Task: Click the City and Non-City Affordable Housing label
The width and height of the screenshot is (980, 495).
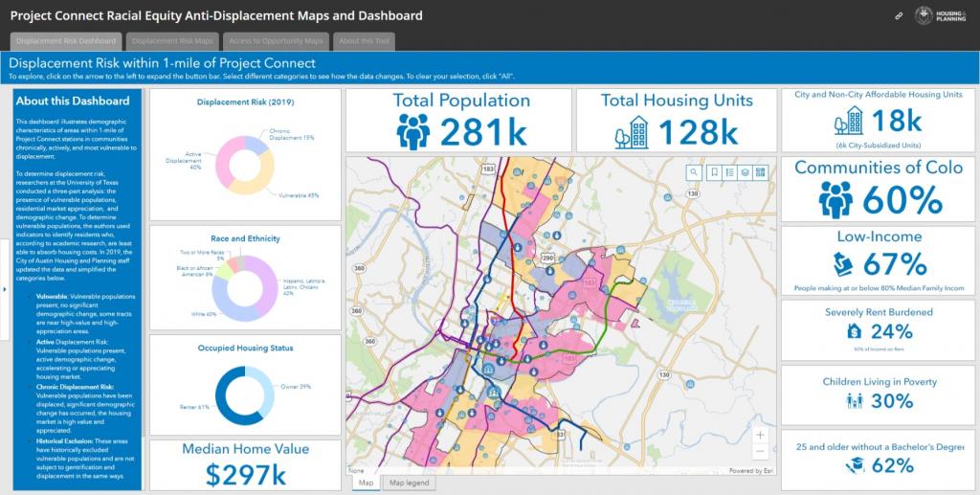Action: 879,95
